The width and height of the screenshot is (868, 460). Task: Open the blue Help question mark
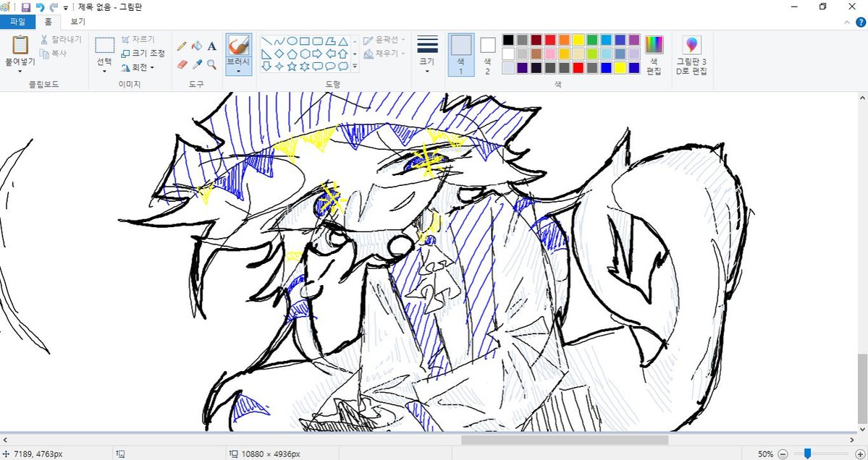(860, 22)
